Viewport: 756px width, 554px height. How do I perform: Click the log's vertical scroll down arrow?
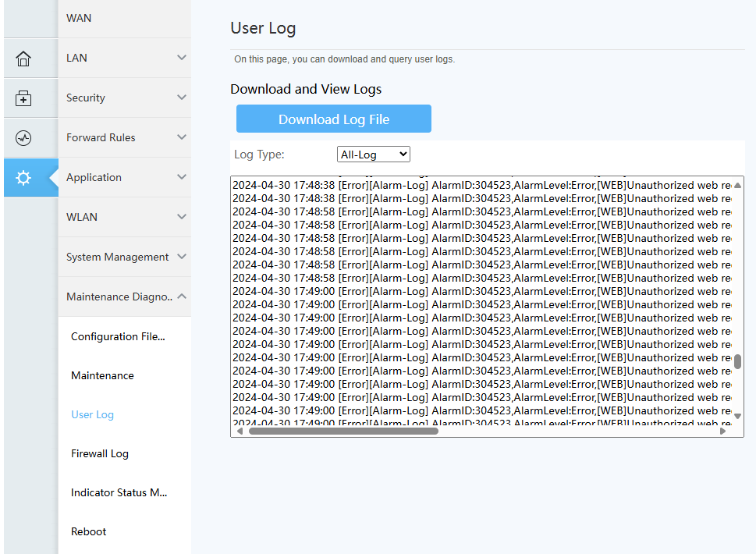pos(738,416)
